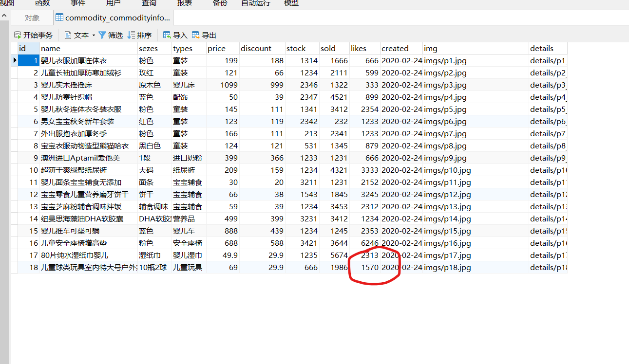Select sezes cell 黑白色 in row 8
This screenshot has height=364, width=629.
click(154, 146)
